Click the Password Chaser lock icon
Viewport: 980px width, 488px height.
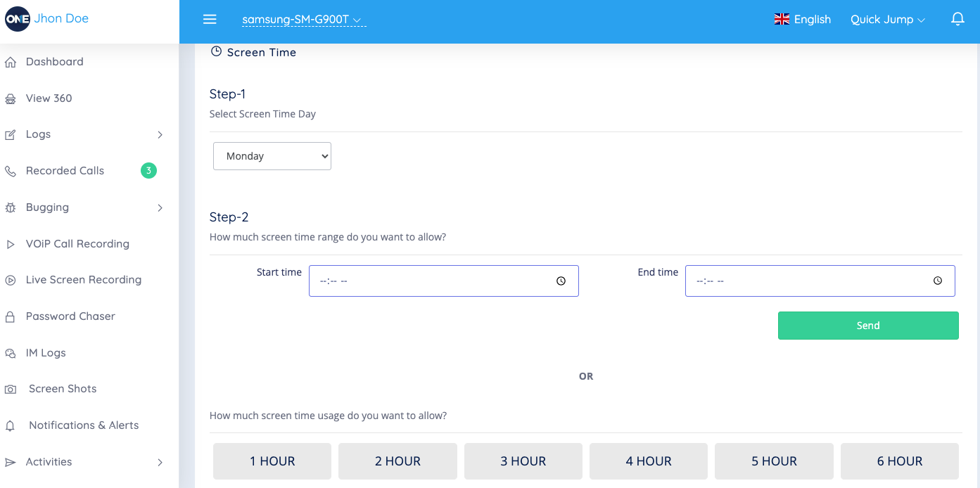pyautogui.click(x=11, y=317)
